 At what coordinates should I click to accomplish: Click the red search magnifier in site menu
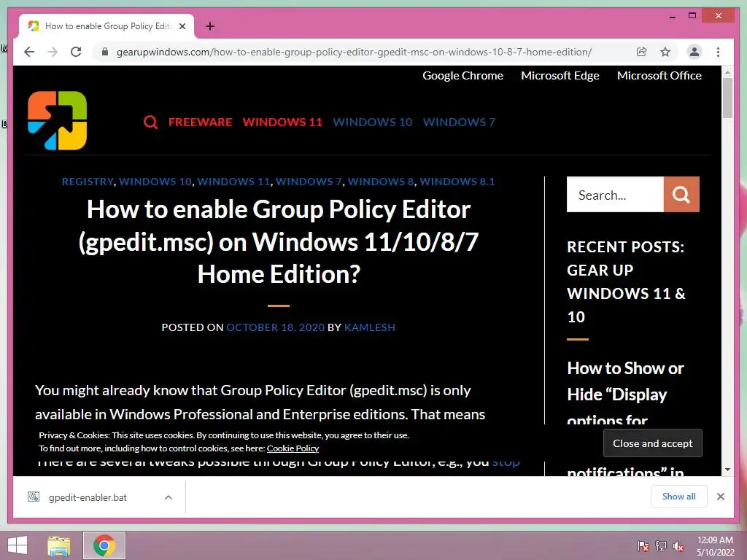click(150, 122)
